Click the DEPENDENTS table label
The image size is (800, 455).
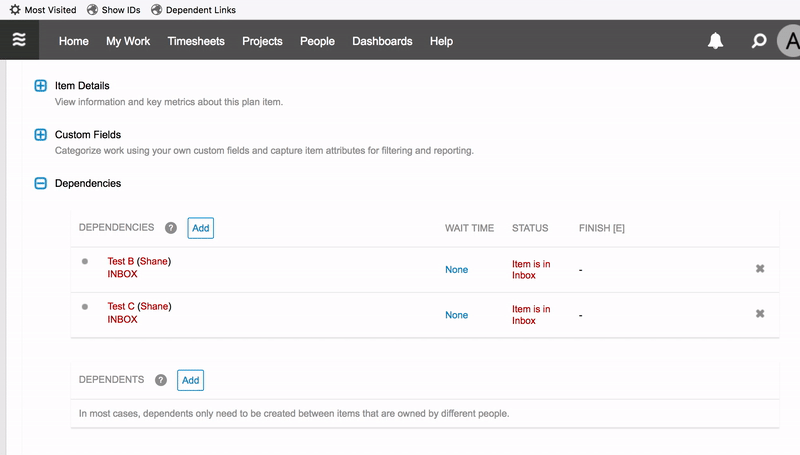click(x=111, y=380)
